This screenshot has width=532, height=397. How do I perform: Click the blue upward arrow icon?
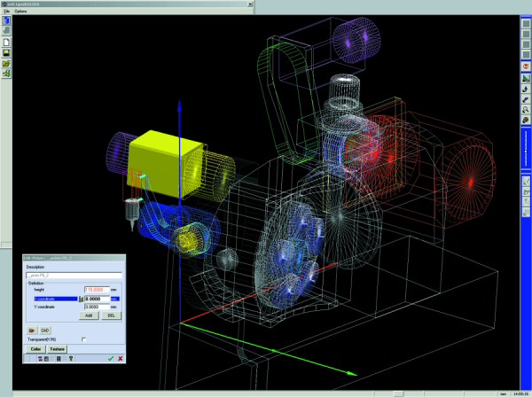(526, 90)
